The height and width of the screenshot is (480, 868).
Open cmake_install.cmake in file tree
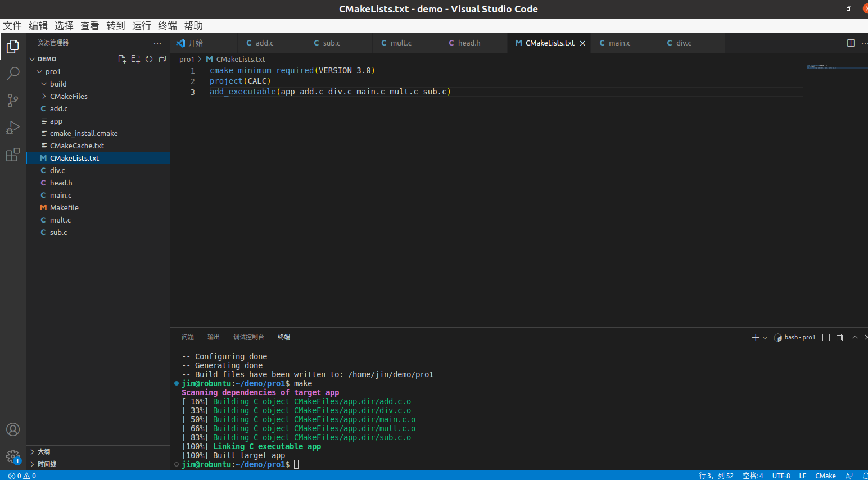[x=98, y=133]
